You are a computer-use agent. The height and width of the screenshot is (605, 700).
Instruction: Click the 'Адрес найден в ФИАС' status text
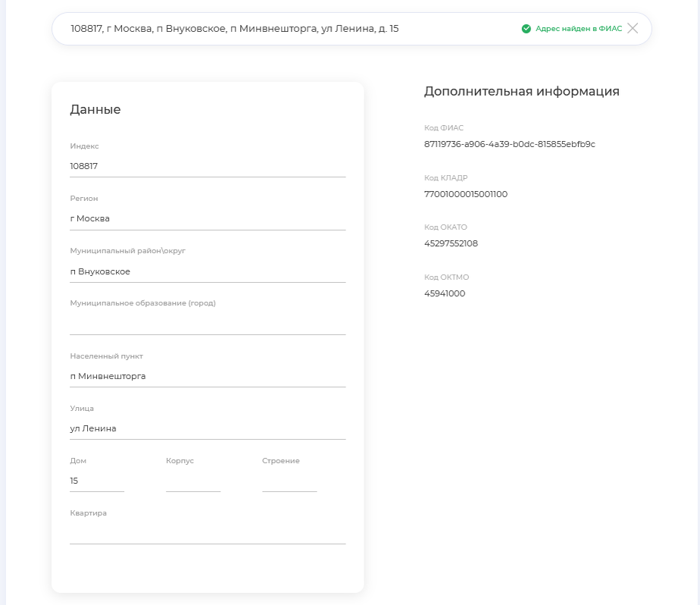pos(578,29)
